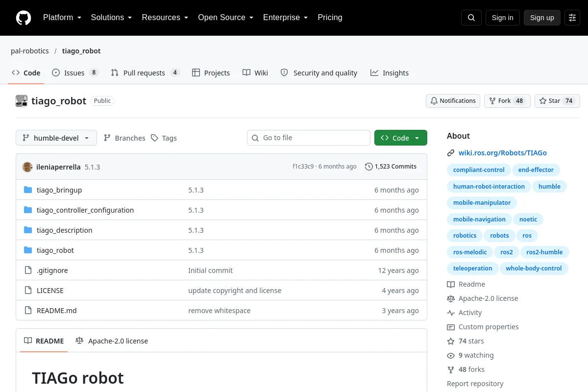
Task: Click the .gitignore file icon
Action: click(28, 270)
